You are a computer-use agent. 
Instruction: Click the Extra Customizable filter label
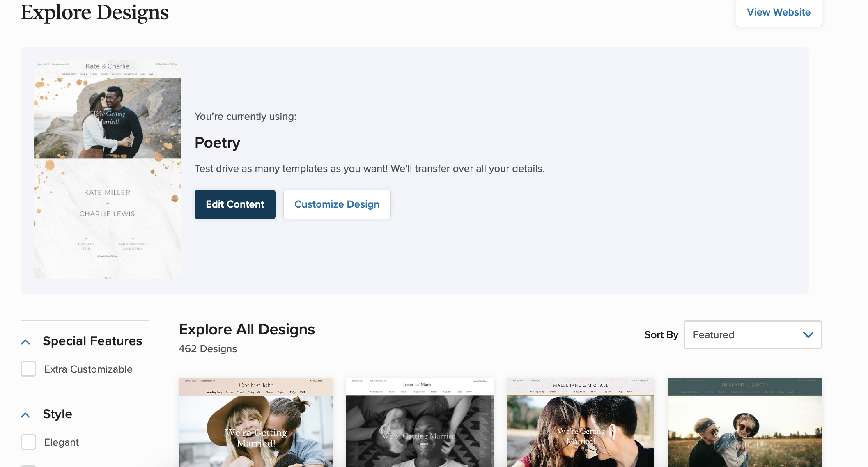coord(88,369)
